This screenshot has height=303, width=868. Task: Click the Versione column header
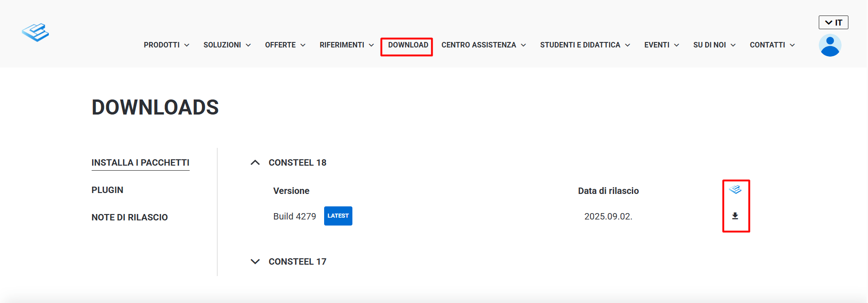(291, 191)
